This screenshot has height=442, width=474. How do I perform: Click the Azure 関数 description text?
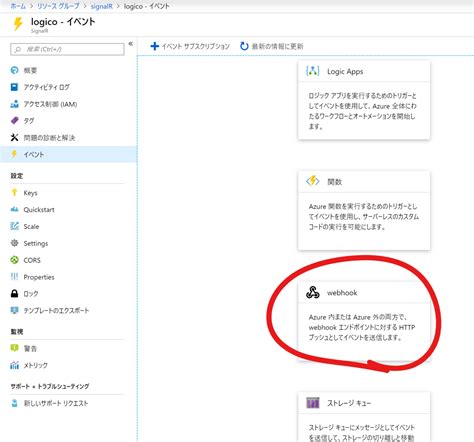coord(364,217)
